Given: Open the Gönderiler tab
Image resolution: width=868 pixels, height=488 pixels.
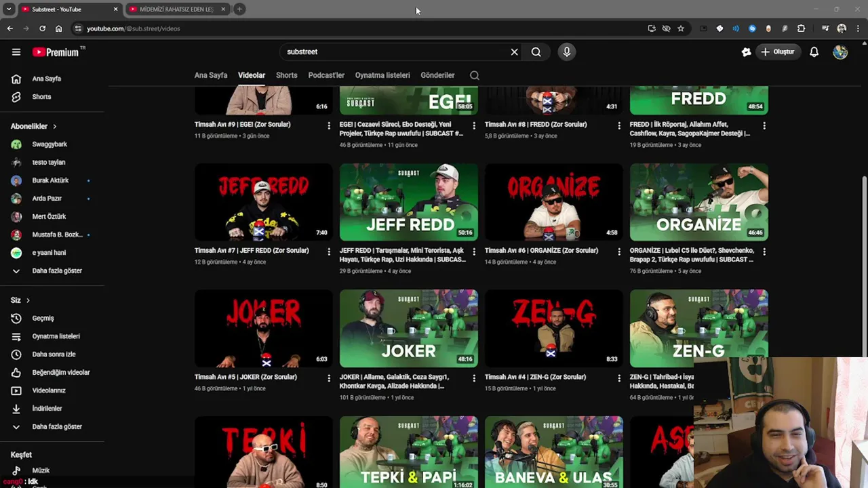Looking at the screenshot, I should point(437,75).
